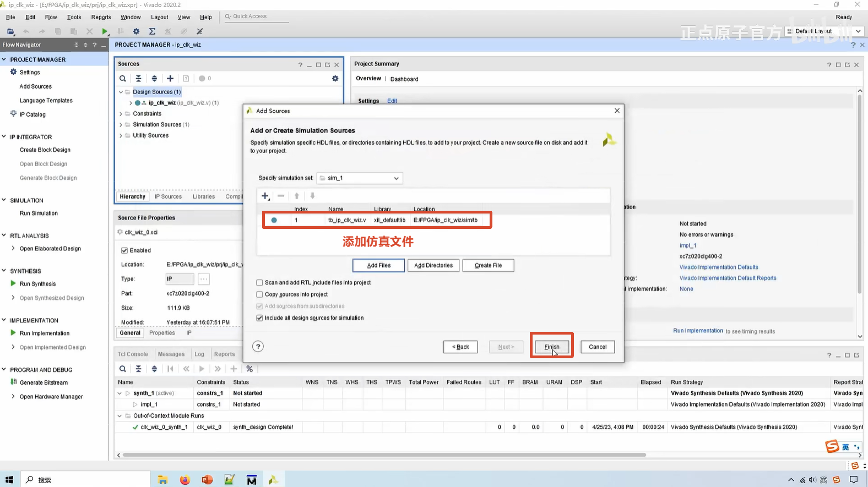The height and width of the screenshot is (487, 868).
Task: Collapse the Design Sources tree node
Action: pos(121,92)
